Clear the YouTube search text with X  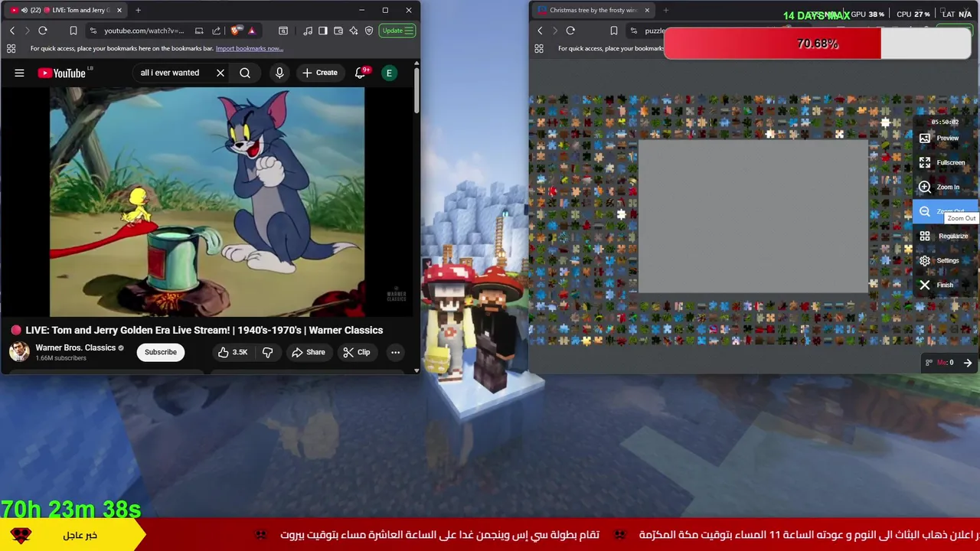(220, 73)
